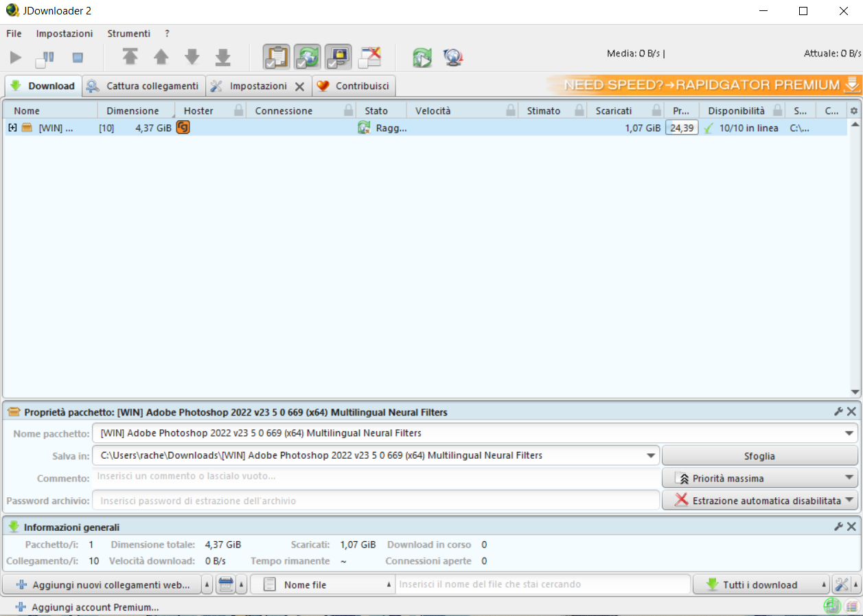Open the Strumenti menu
Viewport: 863px width, 616px height.
[128, 33]
